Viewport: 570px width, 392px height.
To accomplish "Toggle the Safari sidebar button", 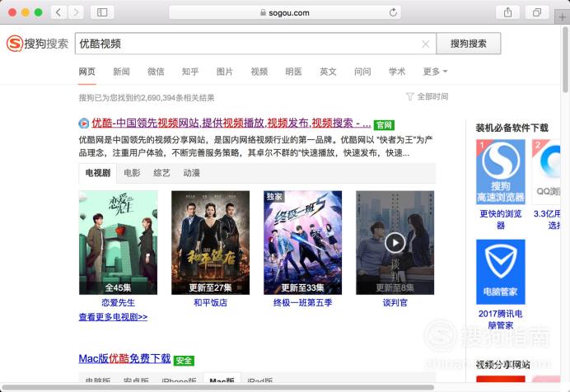I will [102, 12].
